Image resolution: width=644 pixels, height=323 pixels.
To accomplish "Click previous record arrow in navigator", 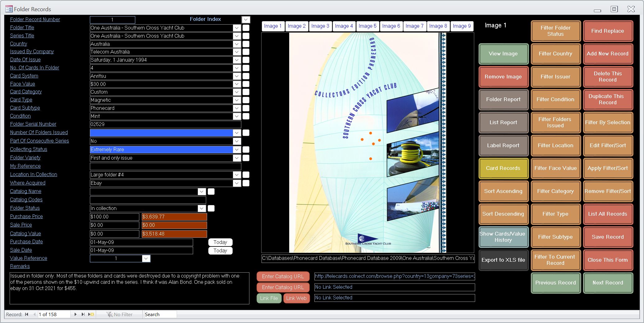I will [34, 314].
